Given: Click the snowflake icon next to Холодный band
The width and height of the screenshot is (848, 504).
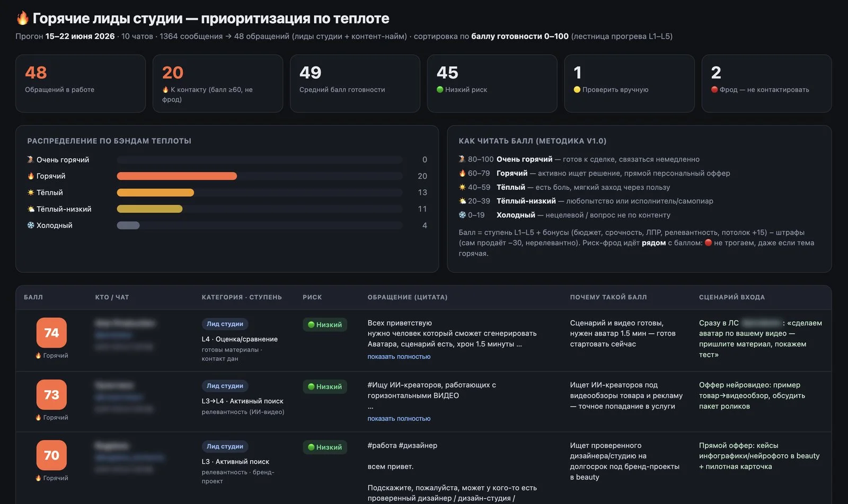Looking at the screenshot, I should pos(31,225).
